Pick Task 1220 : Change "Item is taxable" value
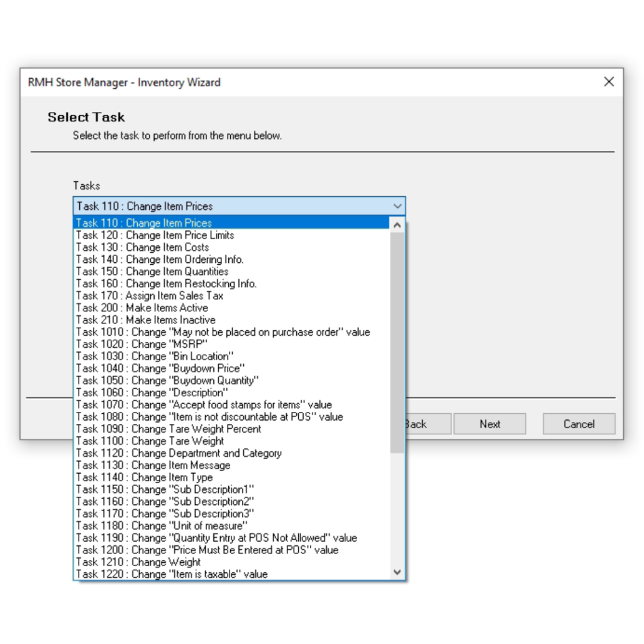 click(x=231, y=574)
